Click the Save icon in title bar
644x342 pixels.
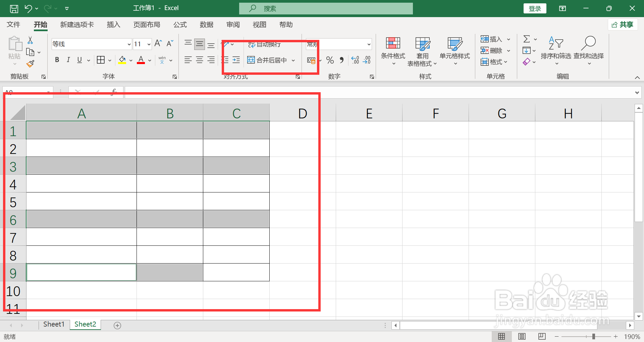coord(14,8)
